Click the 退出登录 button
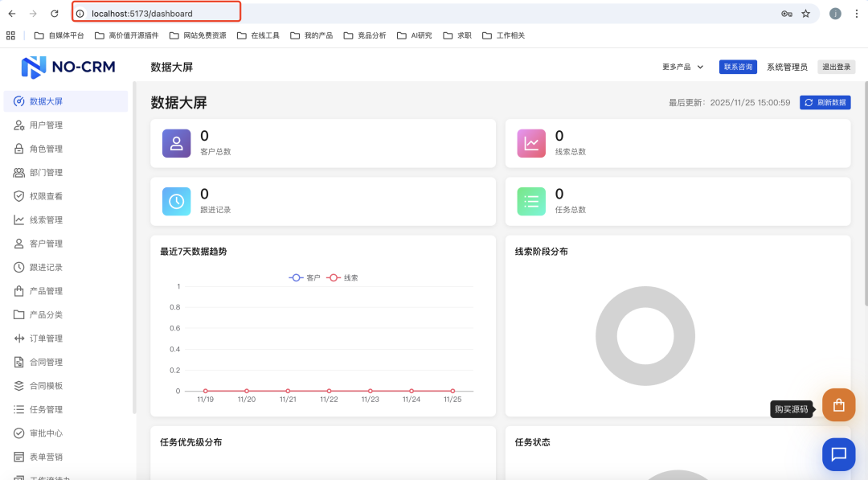 [x=836, y=67]
